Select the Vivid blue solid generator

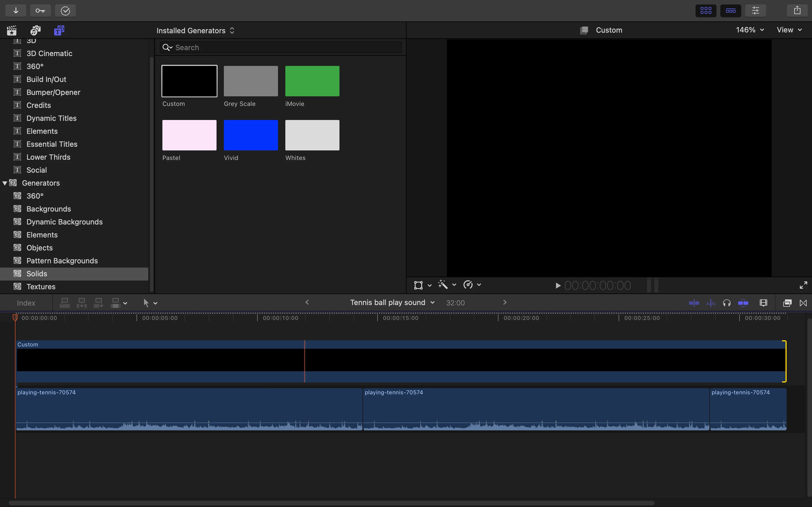point(251,135)
